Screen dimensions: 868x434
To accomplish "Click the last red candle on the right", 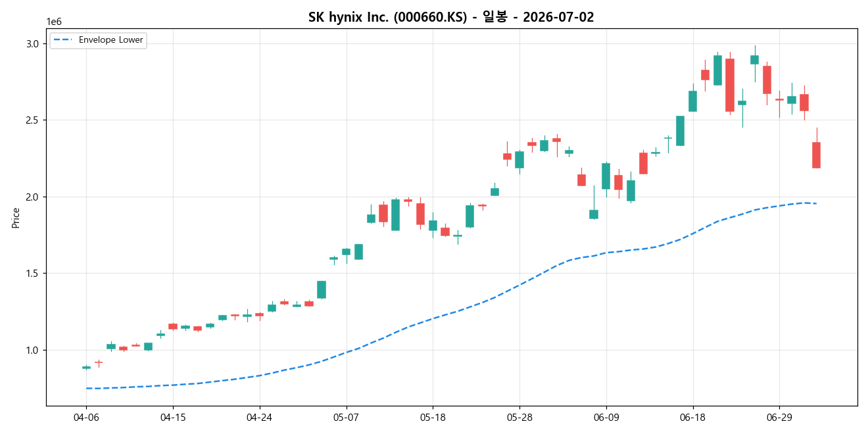I will pos(816,155).
